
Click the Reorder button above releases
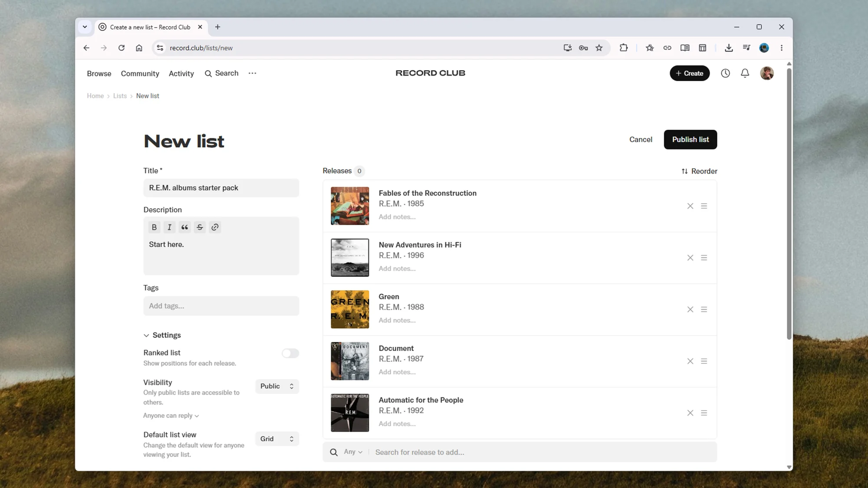click(699, 171)
